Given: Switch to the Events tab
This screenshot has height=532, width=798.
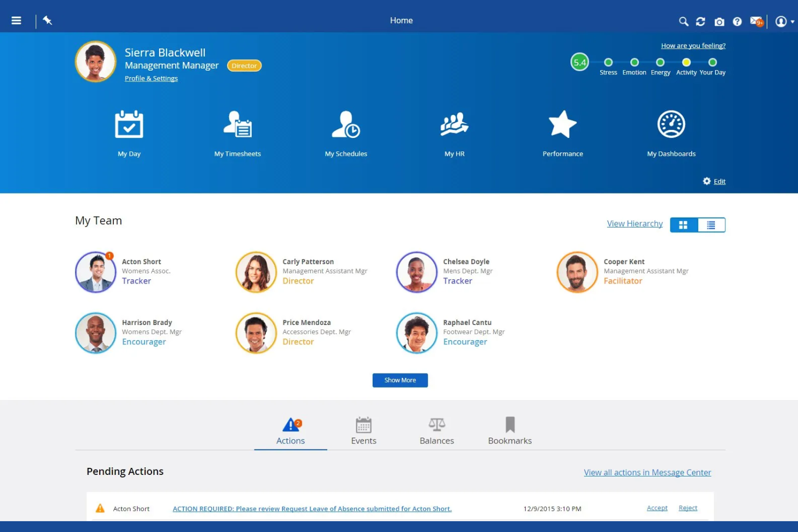Looking at the screenshot, I should pyautogui.click(x=363, y=430).
